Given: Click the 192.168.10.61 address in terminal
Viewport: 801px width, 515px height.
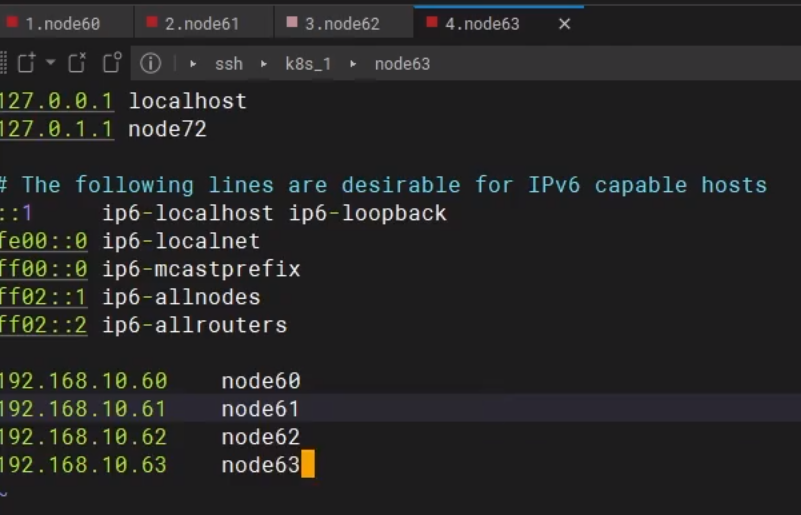Looking at the screenshot, I should coord(83,408).
